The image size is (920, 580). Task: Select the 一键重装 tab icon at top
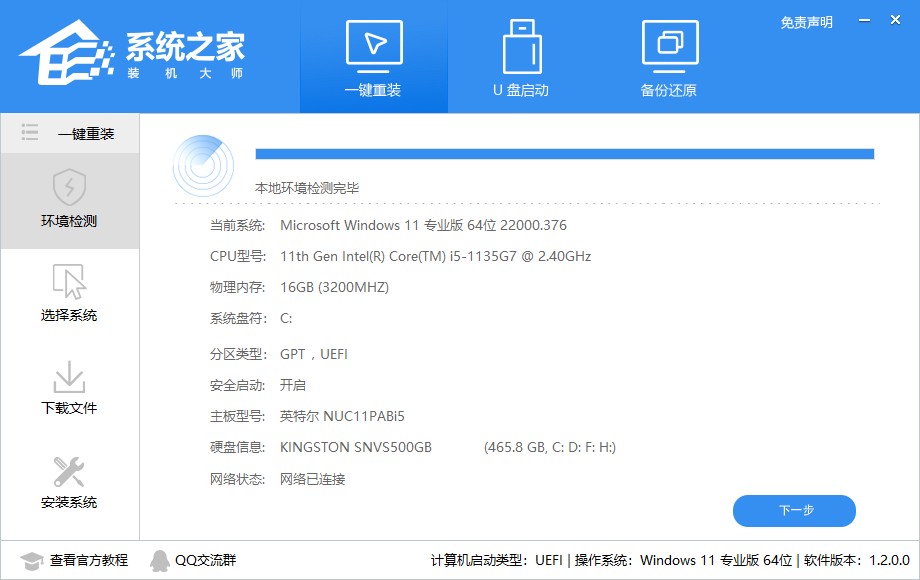pos(373,45)
